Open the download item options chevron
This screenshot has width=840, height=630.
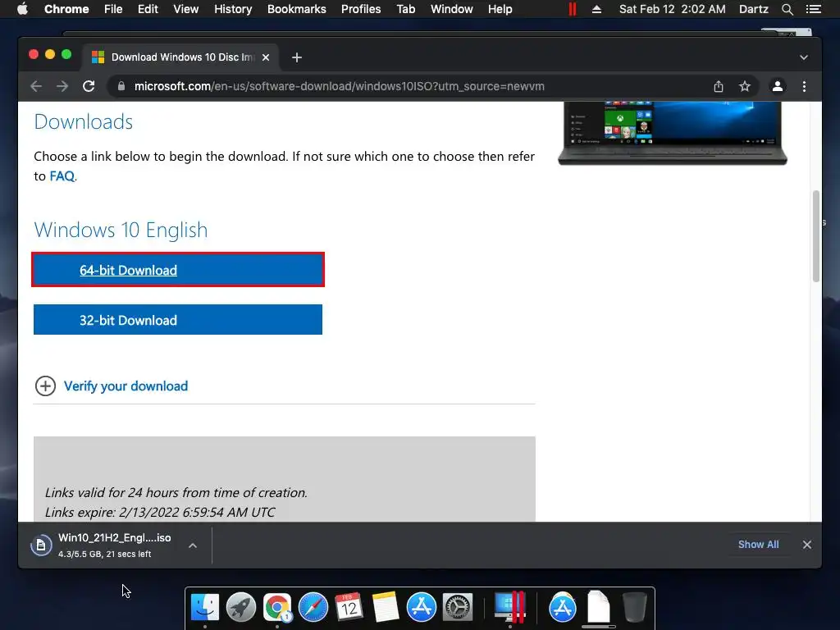(193, 546)
